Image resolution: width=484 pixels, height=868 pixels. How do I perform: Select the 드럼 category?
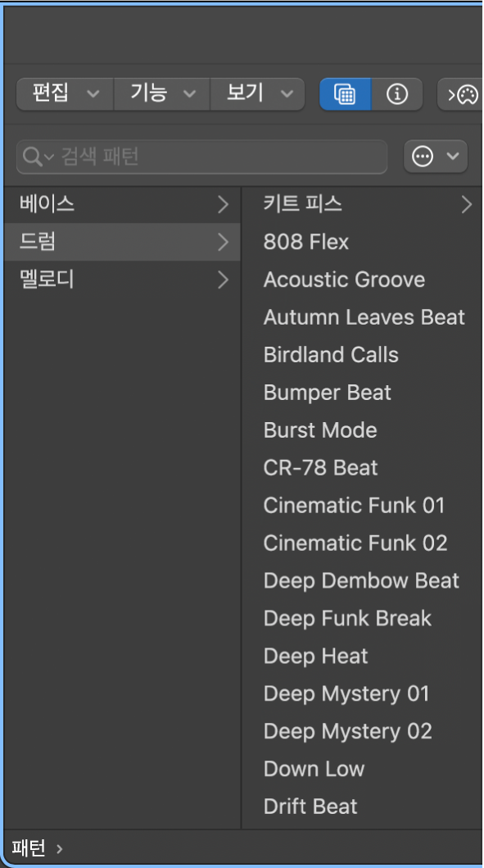coord(122,242)
